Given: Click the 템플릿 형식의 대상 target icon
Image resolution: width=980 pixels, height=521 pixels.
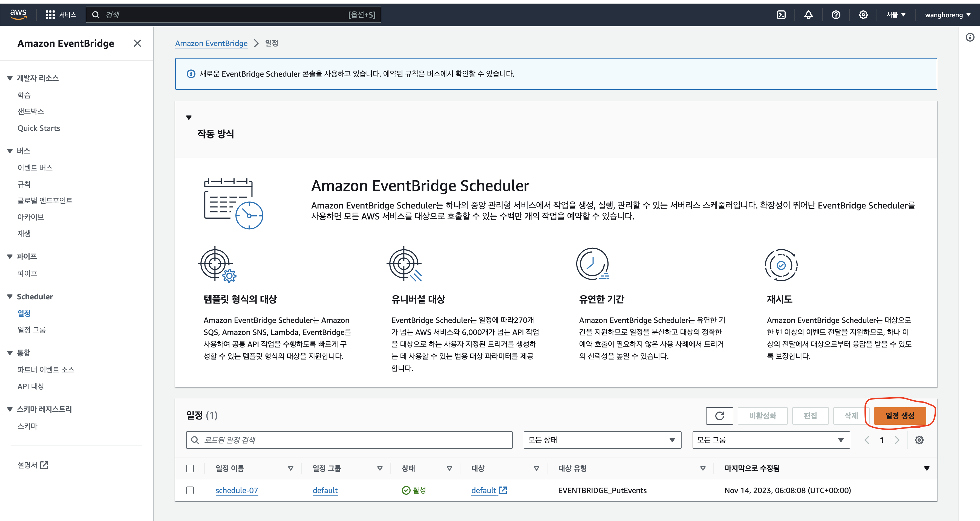Looking at the screenshot, I should pos(217,264).
